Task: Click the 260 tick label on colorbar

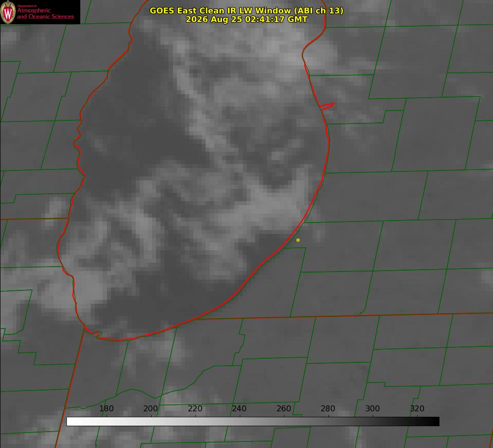Action: pyautogui.click(x=283, y=408)
